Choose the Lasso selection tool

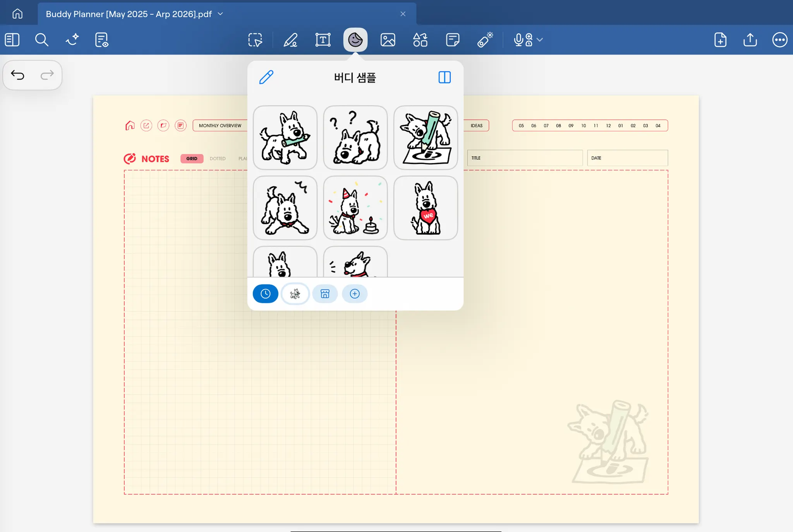[255, 40]
